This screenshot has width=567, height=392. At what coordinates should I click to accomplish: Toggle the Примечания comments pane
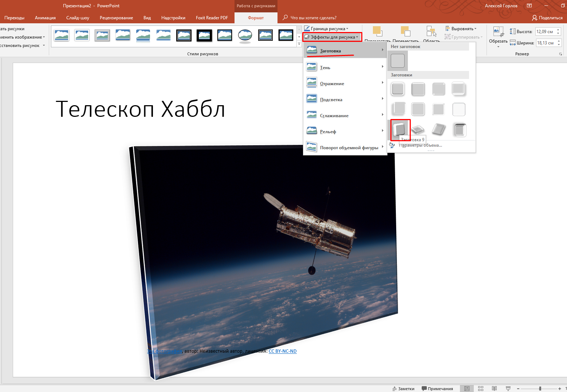tap(437, 388)
